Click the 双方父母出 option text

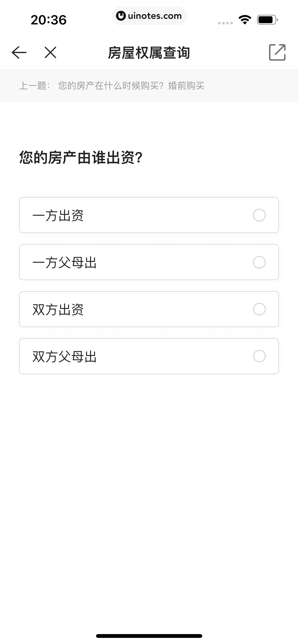(x=65, y=357)
